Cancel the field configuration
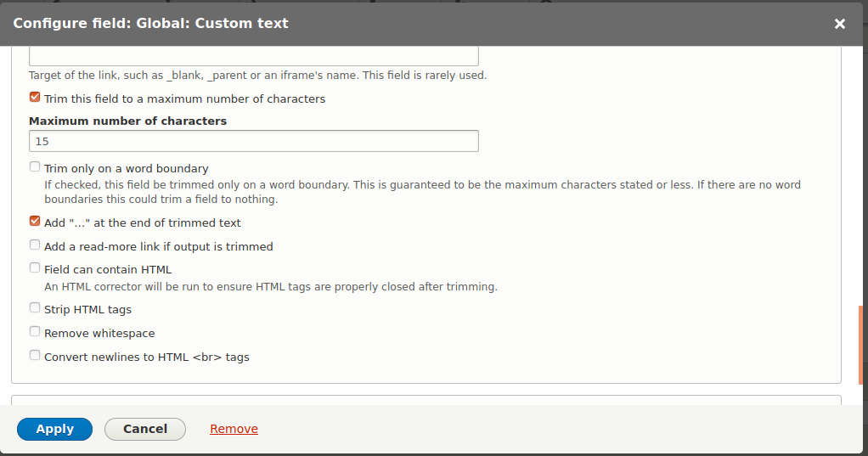868x456 pixels. tap(145, 429)
